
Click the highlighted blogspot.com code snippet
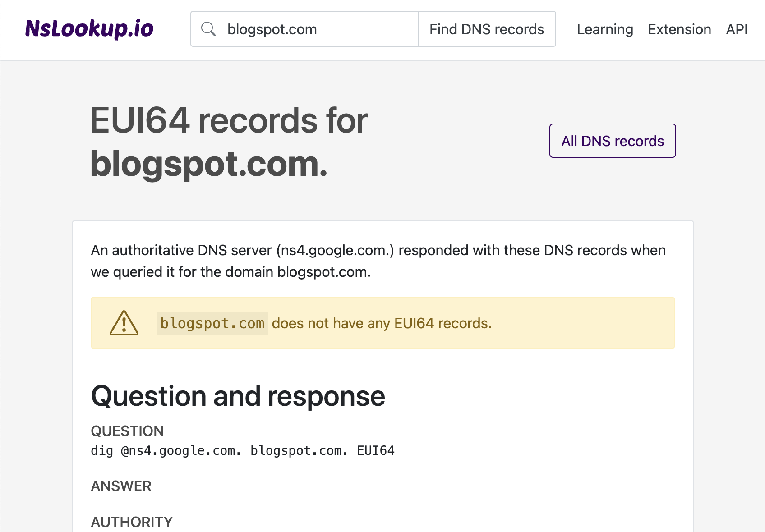pyautogui.click(x=212, y=323)
